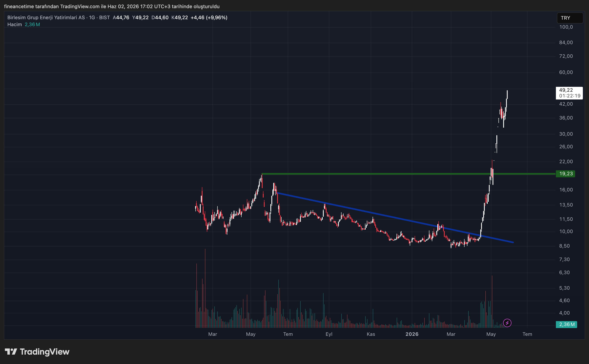Screen dimensions: 589x364
Task: Click the green 19,23 price label
Action: 565,174
